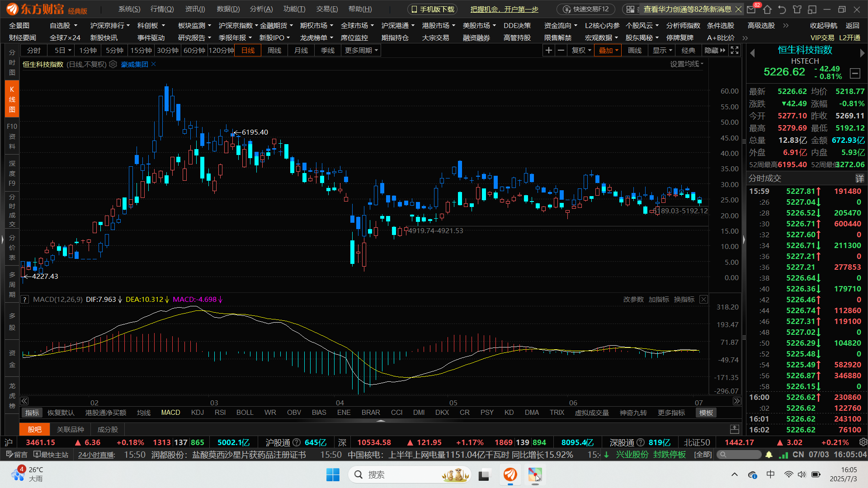
Task: Open 系统(S) menu
Action: coord(129,9)
